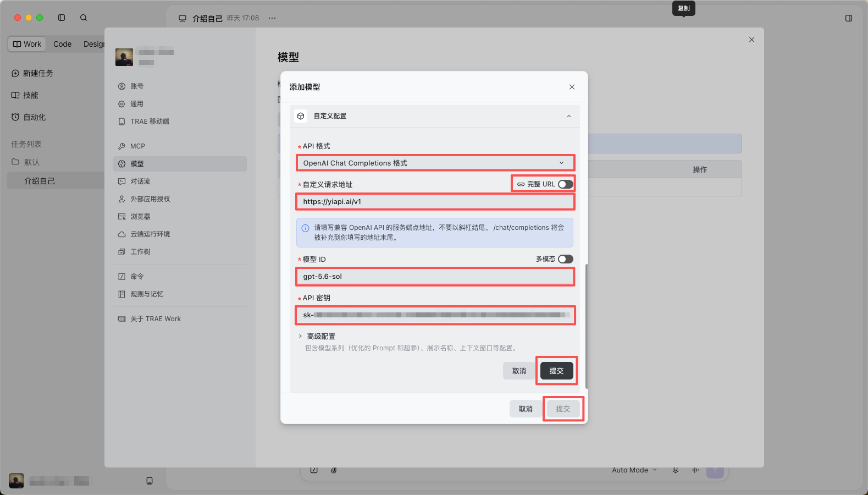Click 取消 in the dialog footer

[x=526, y=409]
